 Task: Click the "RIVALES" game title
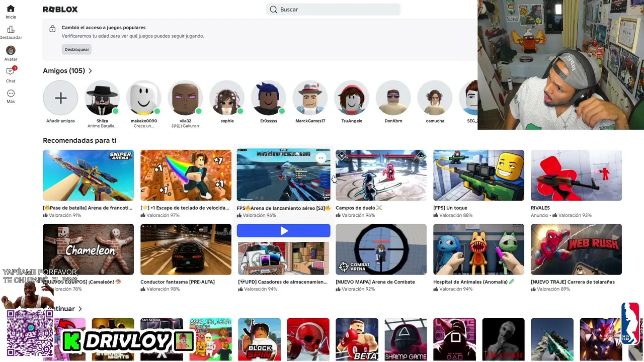click(x=540, y=208)
